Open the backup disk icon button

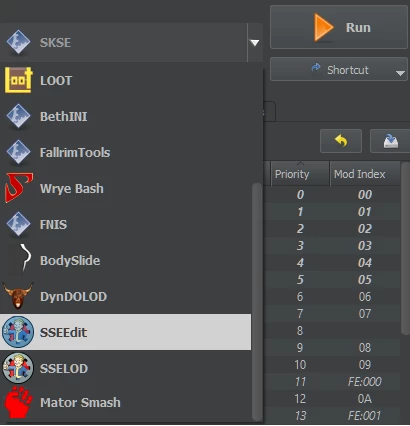click(390, 141)
